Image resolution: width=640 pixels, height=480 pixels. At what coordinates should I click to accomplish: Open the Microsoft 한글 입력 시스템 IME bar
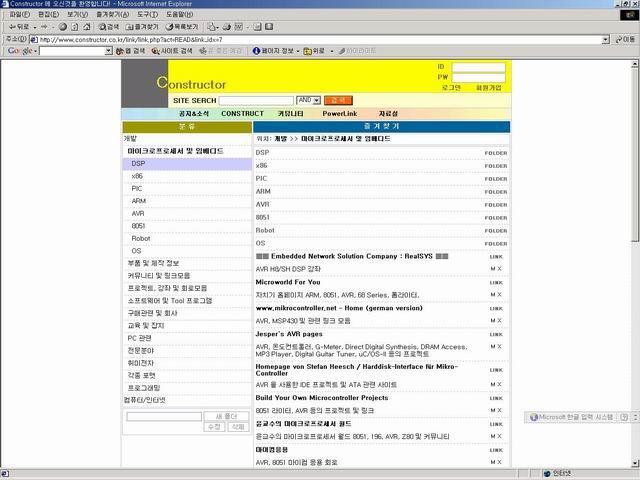click(571, 417)
